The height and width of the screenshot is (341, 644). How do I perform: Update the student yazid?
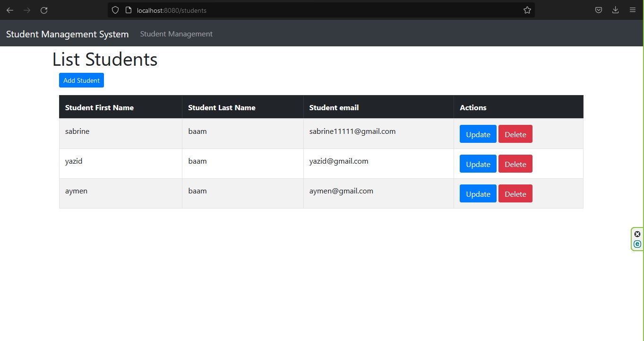click(x=478, y=164)
